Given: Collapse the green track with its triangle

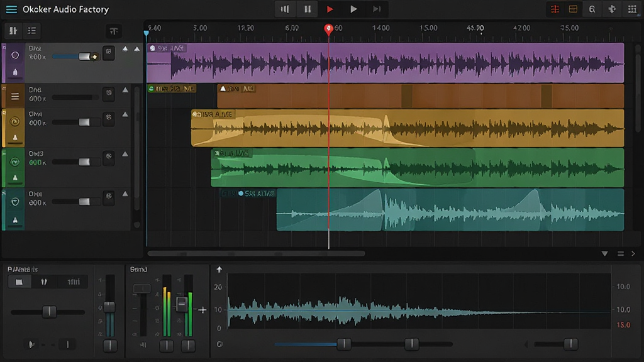Looking at the screenshot, I should click(125, 155).
